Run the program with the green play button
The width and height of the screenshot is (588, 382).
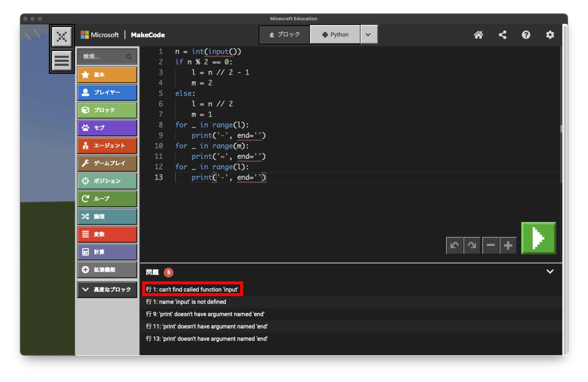(x=539, y=238)
